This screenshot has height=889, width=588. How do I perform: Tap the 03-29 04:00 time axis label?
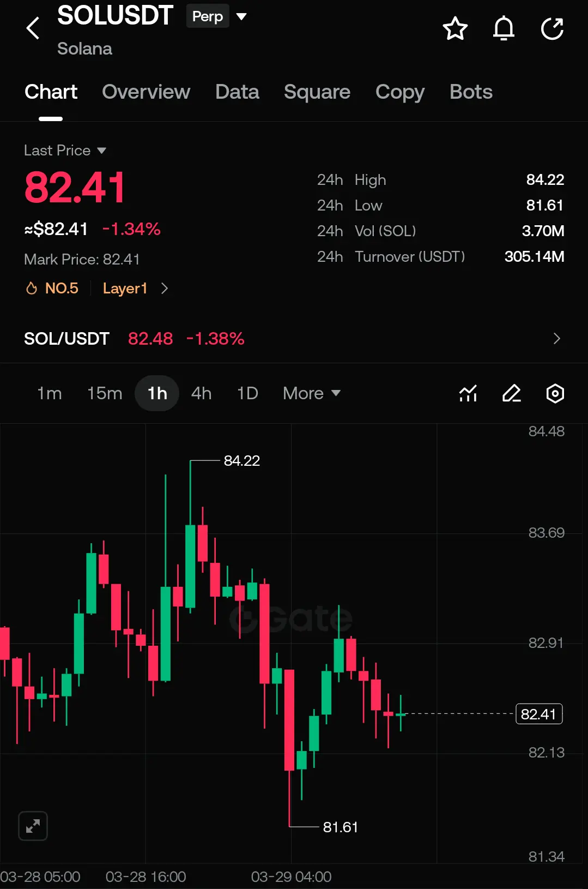[291, 876]
